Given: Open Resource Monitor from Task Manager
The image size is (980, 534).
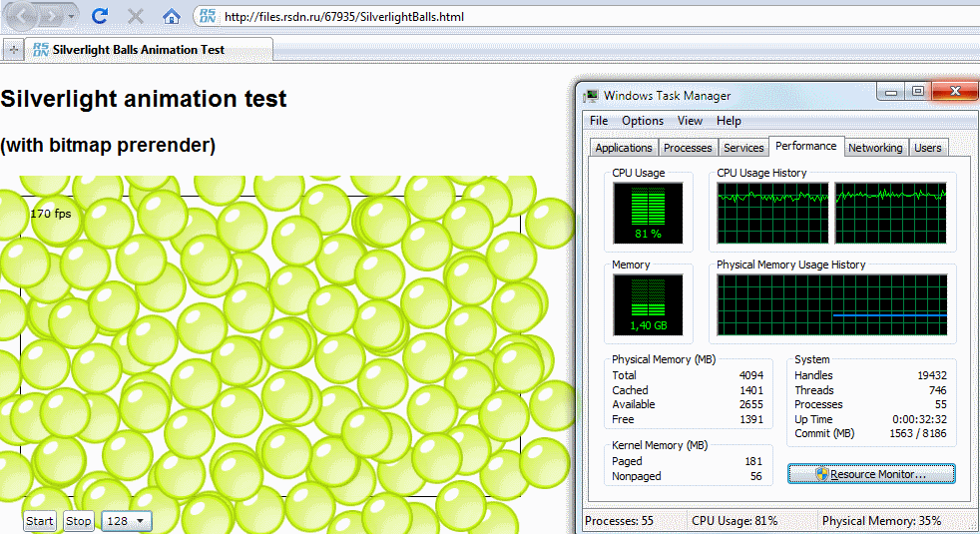Looking at the screenshot, I should [871, 474].
